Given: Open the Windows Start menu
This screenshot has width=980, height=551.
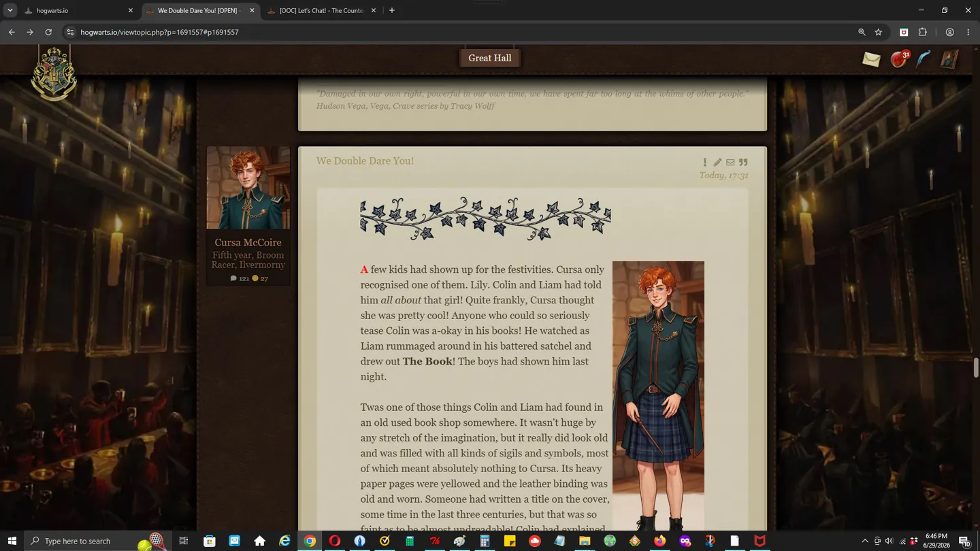Looking at the screenshot, I should coord(12,541).
